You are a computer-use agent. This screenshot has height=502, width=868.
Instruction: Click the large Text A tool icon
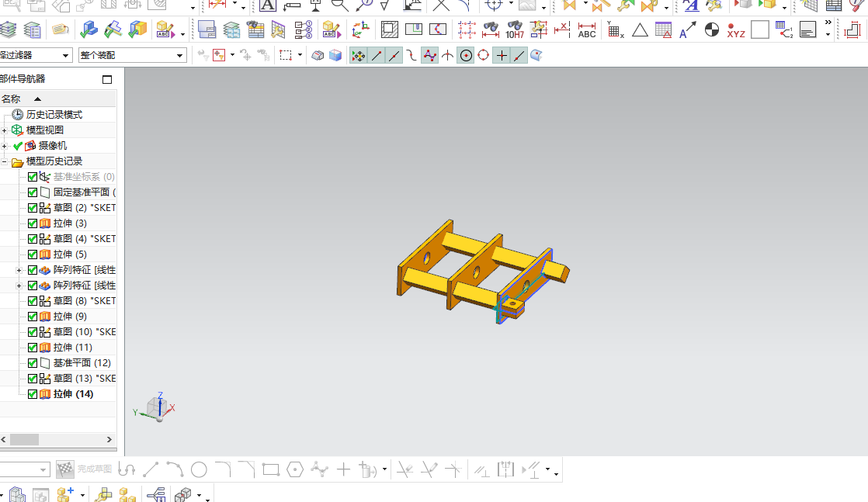[x=268, y=5]
